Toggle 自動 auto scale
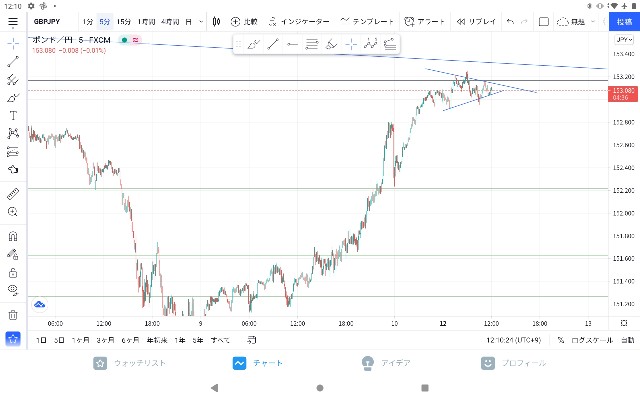640x400 pixels. click(x=628, y=340)
